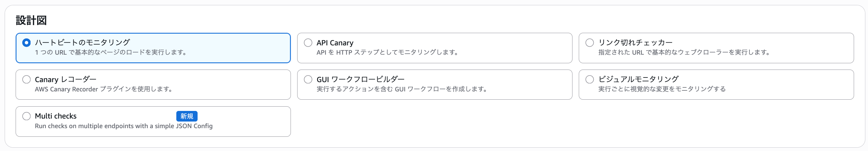Viewport: 868px width, 151px height.
Task: Click the GUI ワークフロービルダー title text
Action: [x=360, y=79]
